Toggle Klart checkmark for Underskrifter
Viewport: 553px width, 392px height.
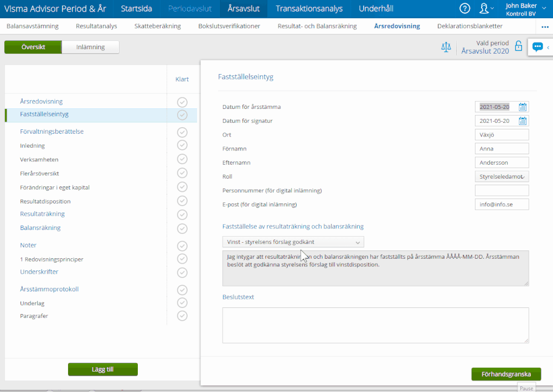click(x=182, y=272)
